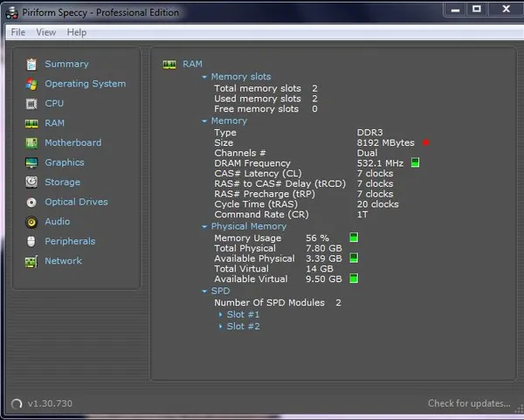
Task: Click the green graph icon beside Memory Usage
Action: 354,238
